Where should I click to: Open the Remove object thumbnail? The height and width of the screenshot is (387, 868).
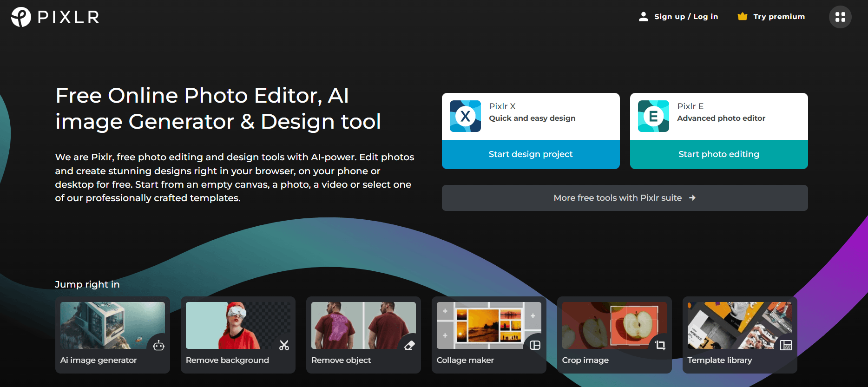[x=363, y=325]
